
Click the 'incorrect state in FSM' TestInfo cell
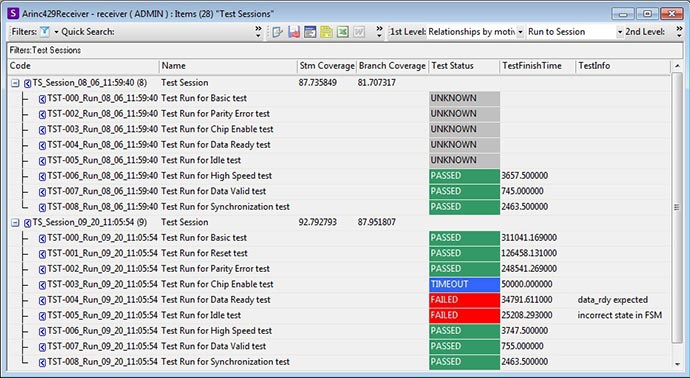click(620, 315)
